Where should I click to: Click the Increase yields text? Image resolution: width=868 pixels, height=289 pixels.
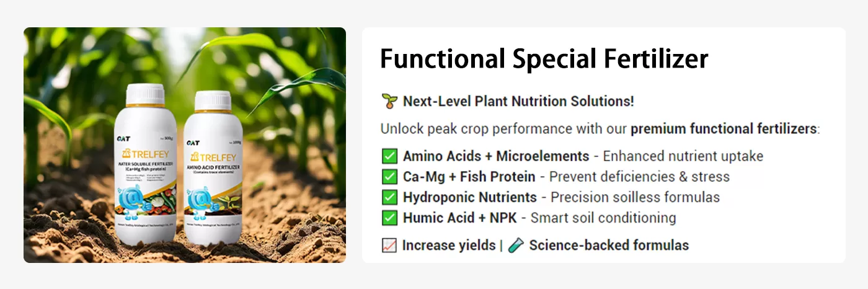point(448,245)
